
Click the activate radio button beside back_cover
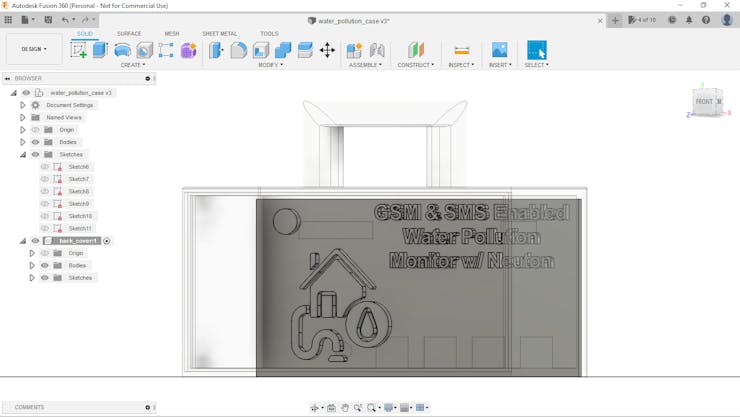click(x=107, y=241)
